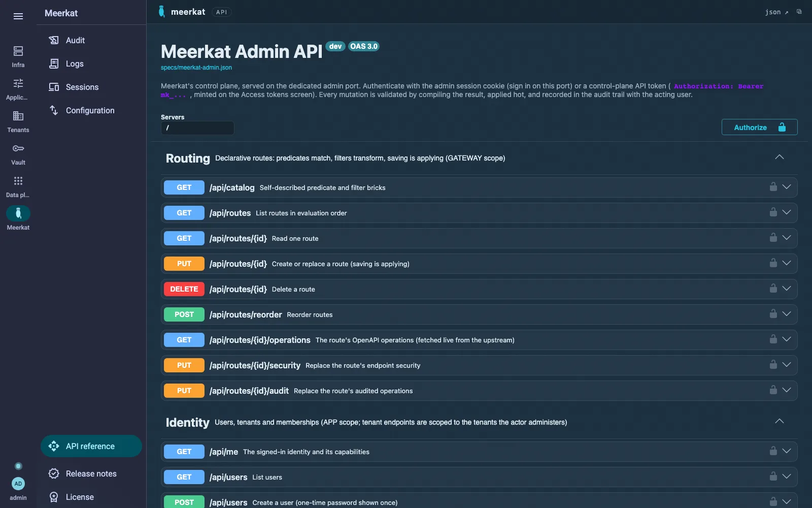Collapse the Routing section chevron
Screen dimensions: 812x508
pyautogui.click(x=780, y=157)
